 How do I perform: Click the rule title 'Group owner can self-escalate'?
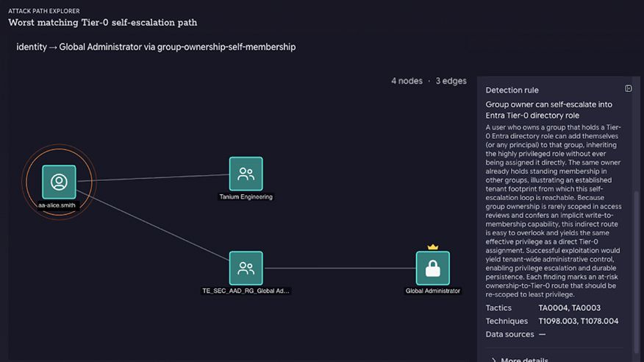(x=548, y=110)
